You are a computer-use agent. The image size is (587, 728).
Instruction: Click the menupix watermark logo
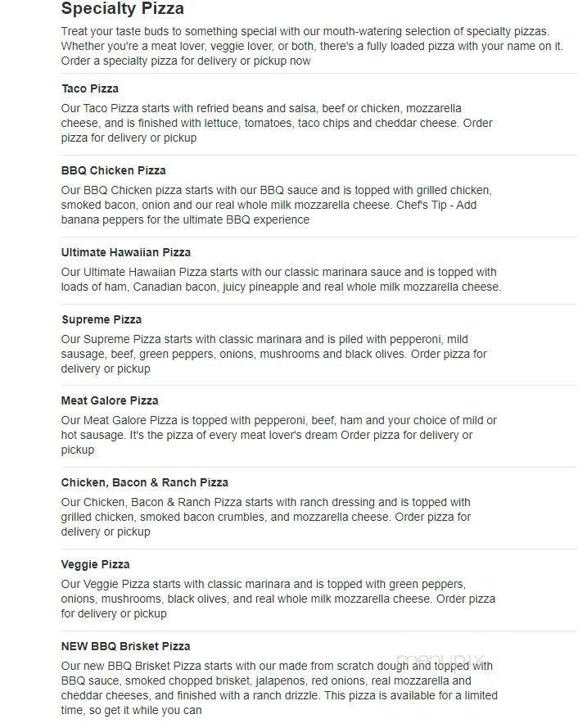440,660
